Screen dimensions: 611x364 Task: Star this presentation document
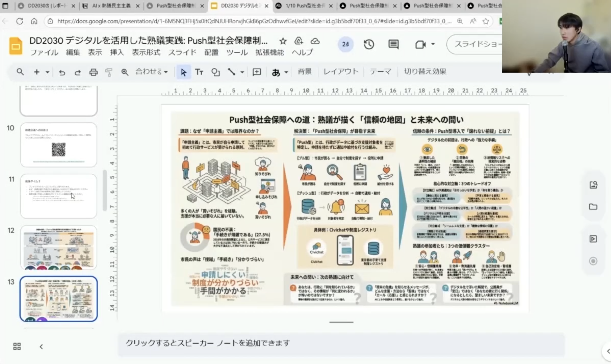[283, 41]
